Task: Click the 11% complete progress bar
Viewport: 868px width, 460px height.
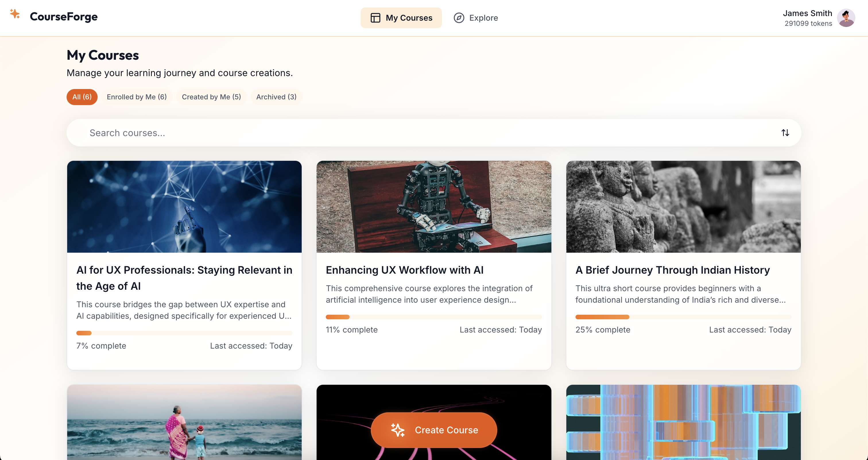Action: tap(434, 317)
